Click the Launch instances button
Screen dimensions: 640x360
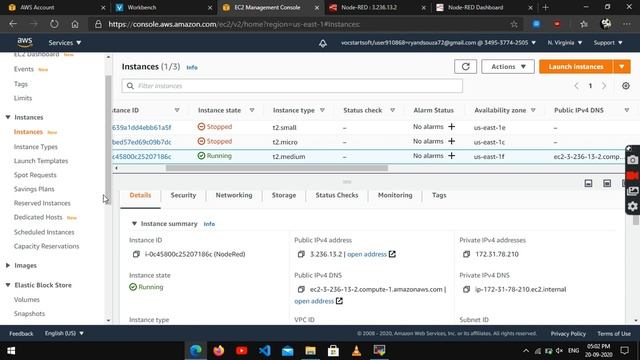pos(576,67)
